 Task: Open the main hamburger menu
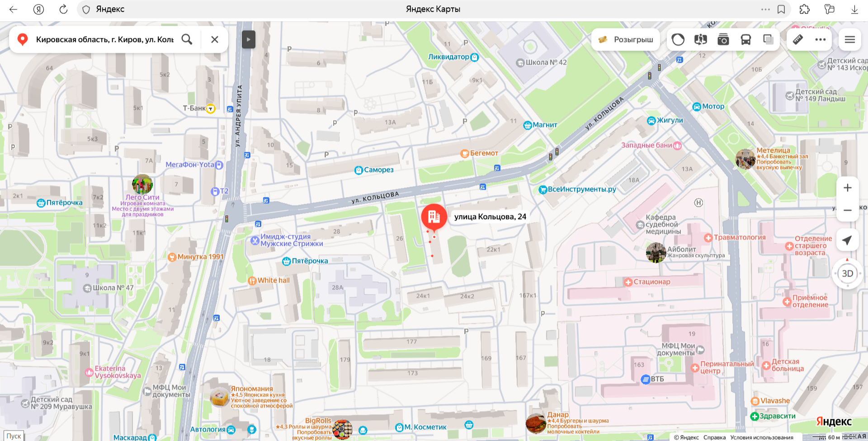850,40
